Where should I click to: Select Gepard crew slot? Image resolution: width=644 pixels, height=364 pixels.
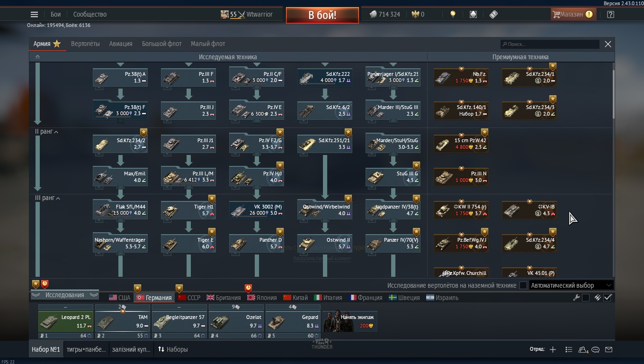[293, 321]
